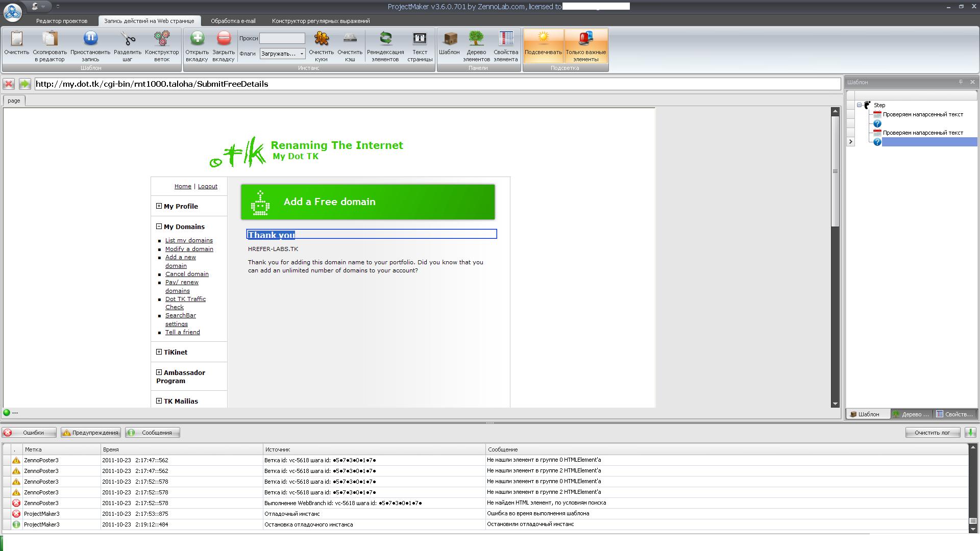The width and height of the screenshot is (980, 551).
Task: Open Конструктор регулярных выражений tab
Action: pyautogui.click(x=321, y=21)
